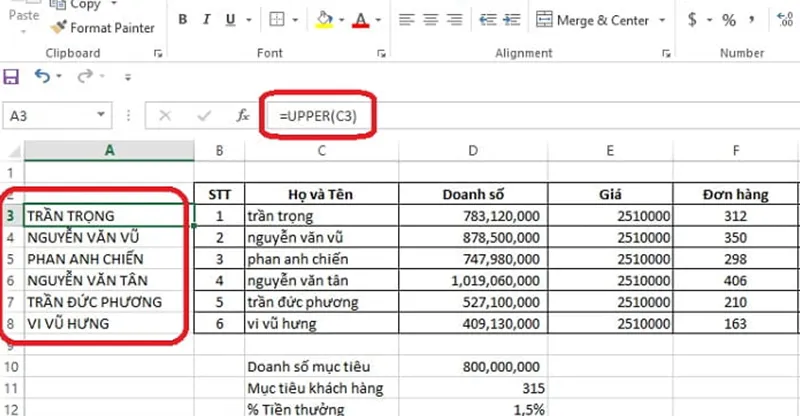Open Undo history dropdown arrow
This screenshot has width=800, height=416.
59,77
